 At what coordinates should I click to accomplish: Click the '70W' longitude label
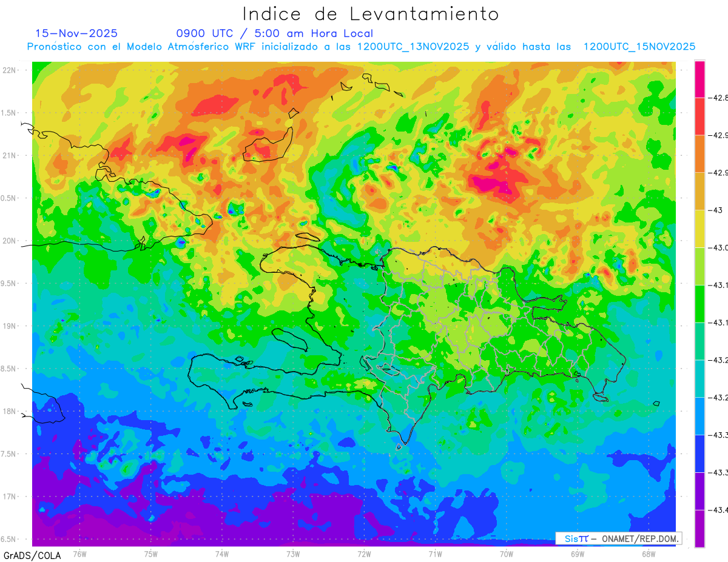(506, 553)
